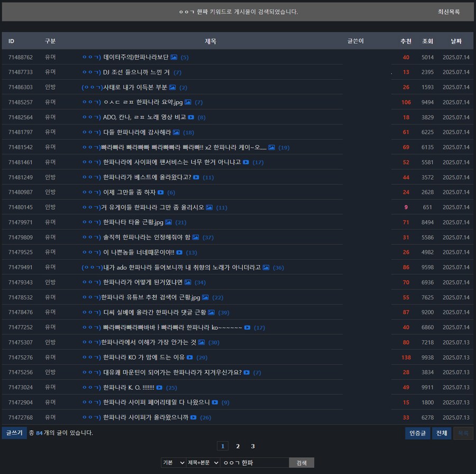Click image icon beside 한파나라가 어떻게 된거였냐면
This screenshot has width=476, height=474.
click(x=188, y=282)
